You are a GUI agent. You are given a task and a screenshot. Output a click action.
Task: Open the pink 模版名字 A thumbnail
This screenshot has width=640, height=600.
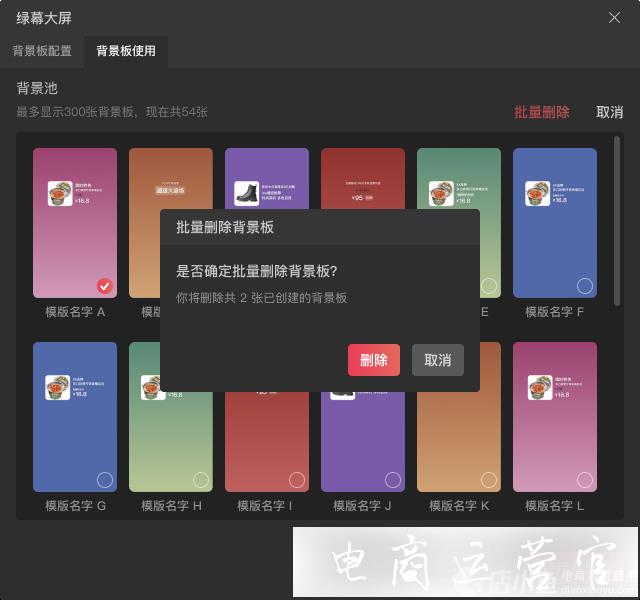(75, 223)
